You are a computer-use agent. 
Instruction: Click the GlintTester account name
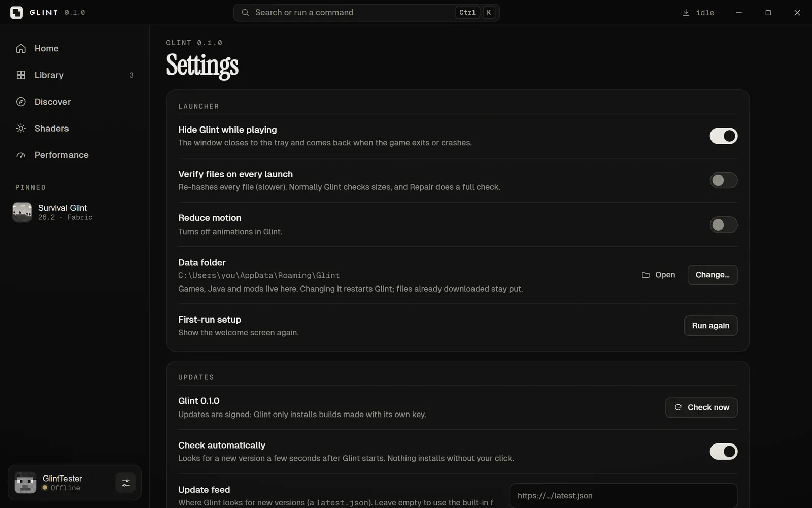(62, 479)
